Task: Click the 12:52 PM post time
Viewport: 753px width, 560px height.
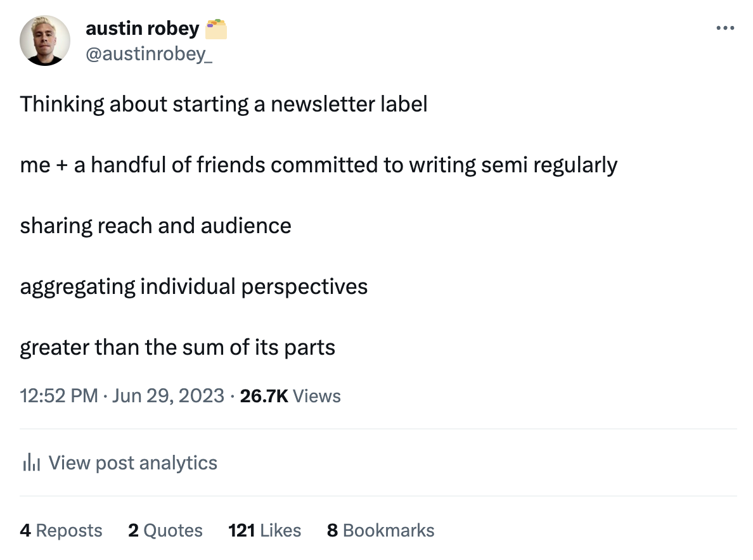Action: (58, 397)
